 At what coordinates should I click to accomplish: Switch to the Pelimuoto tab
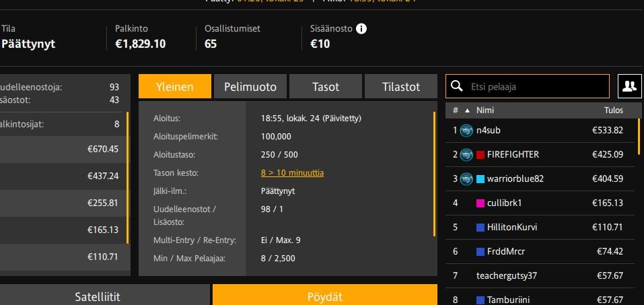250,87
